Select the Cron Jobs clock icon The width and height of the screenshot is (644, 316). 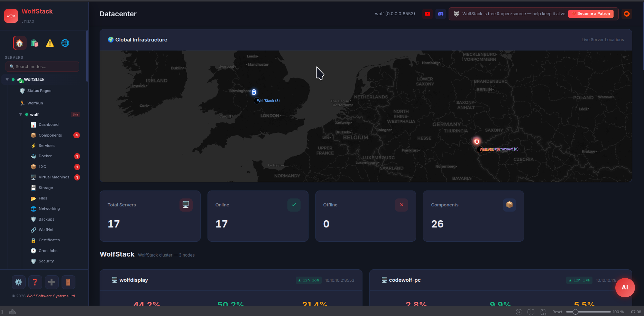coord(33,251)
